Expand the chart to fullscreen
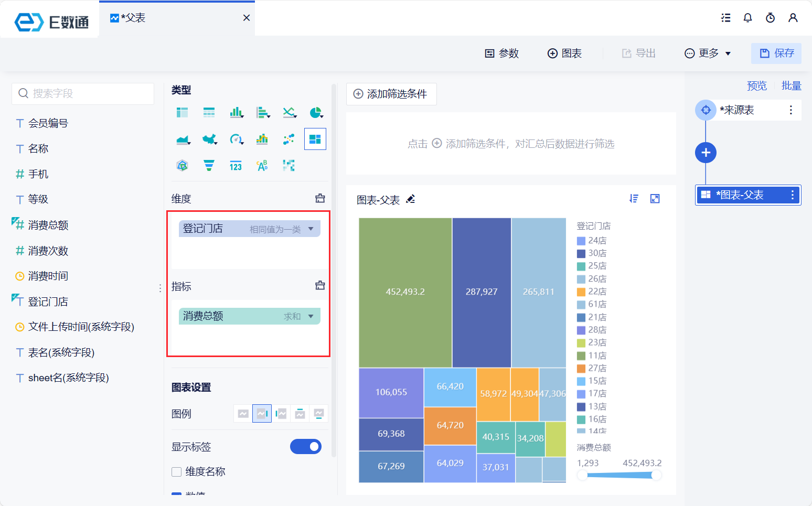The width and height of the screenshot is (812, 506). point(655,199)
